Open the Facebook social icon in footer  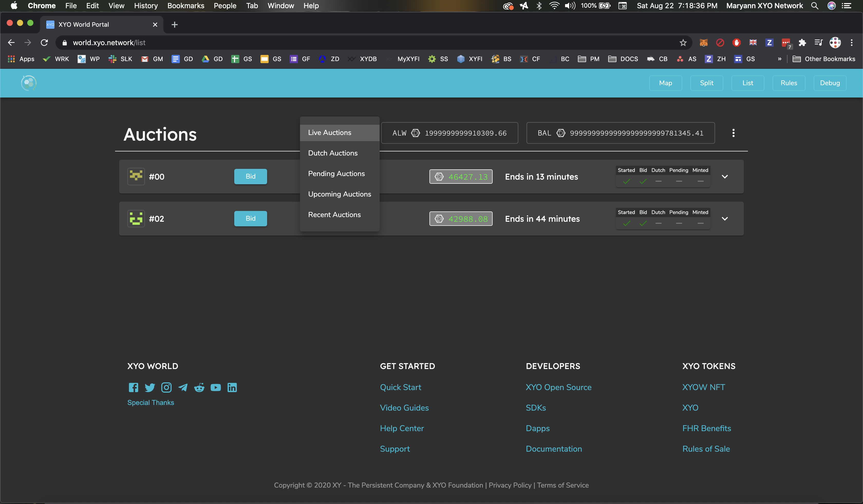pos(133,387)
